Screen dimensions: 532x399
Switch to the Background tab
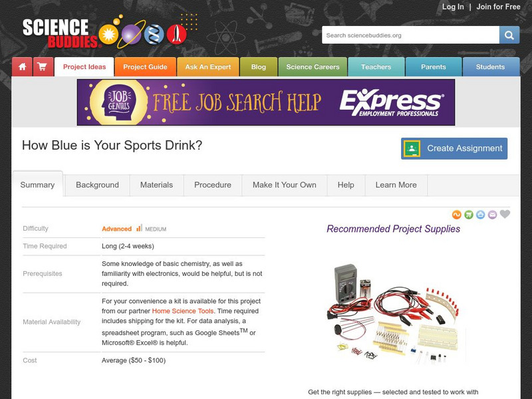pos(97,185)
